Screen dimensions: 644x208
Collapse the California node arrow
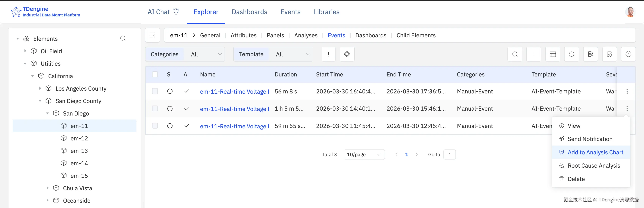(33, 76)
